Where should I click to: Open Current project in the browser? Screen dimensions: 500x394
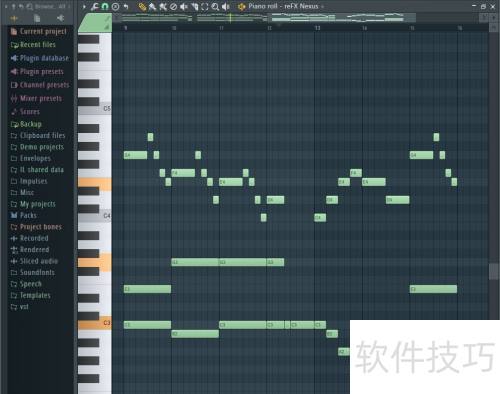click(39, 32)
